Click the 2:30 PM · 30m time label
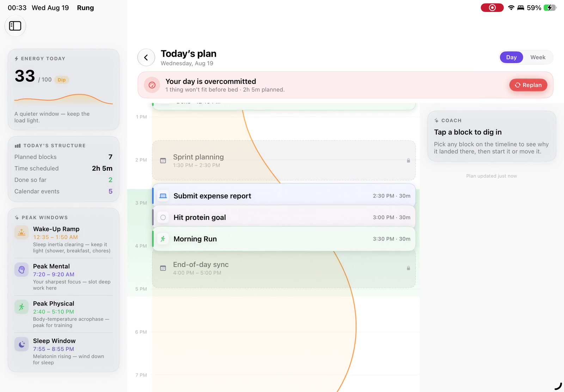Screen dimensions: 564x392 pyautogui.click(x=392, y=196)
